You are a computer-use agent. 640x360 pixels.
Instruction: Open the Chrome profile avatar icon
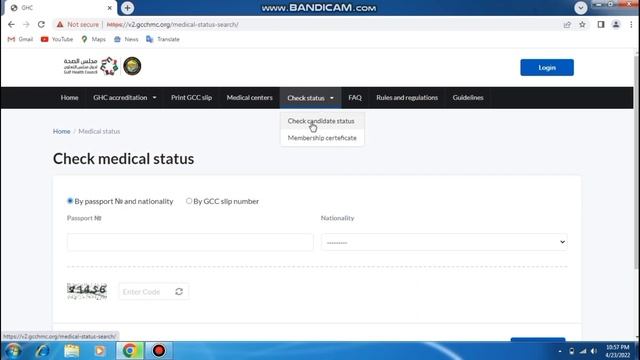pyautogui.click(x=616, y=25)
